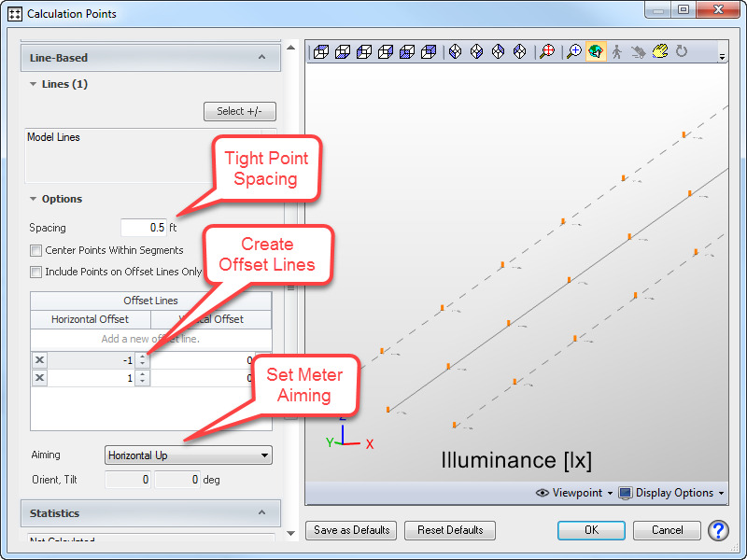Click the reset view rotate arrow icon
747x560 pixels.
point(682,51)
